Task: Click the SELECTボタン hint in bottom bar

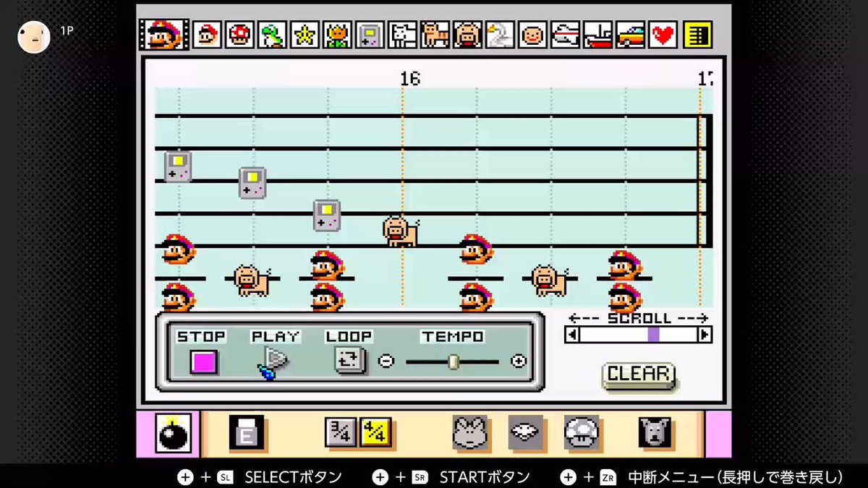Action: coord(260,477)
